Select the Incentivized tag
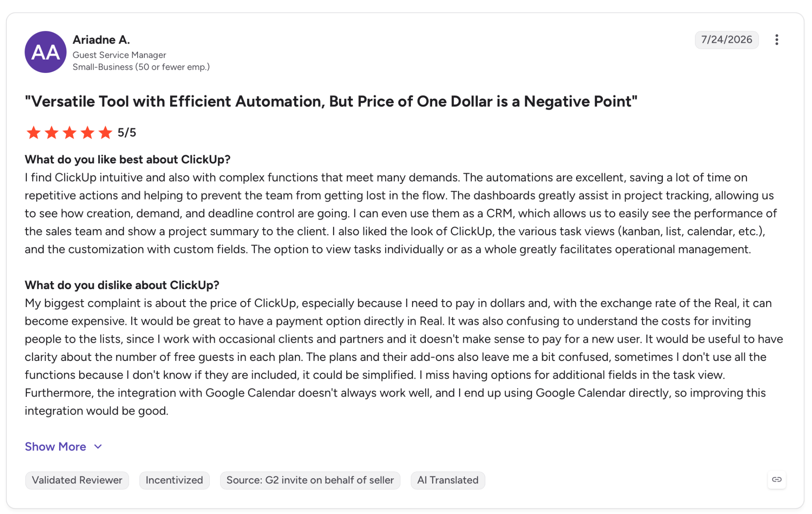This screenshot has height=514, width=812. point(174,480)
